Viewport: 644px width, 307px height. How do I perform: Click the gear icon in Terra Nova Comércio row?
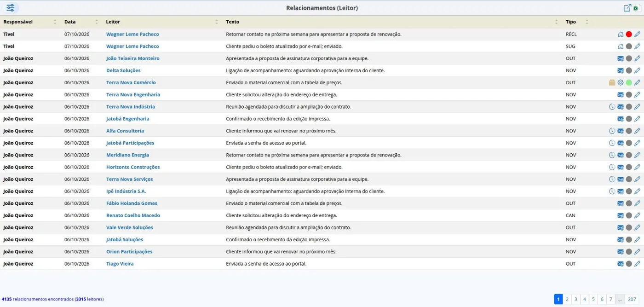click(x=621, y=82)
